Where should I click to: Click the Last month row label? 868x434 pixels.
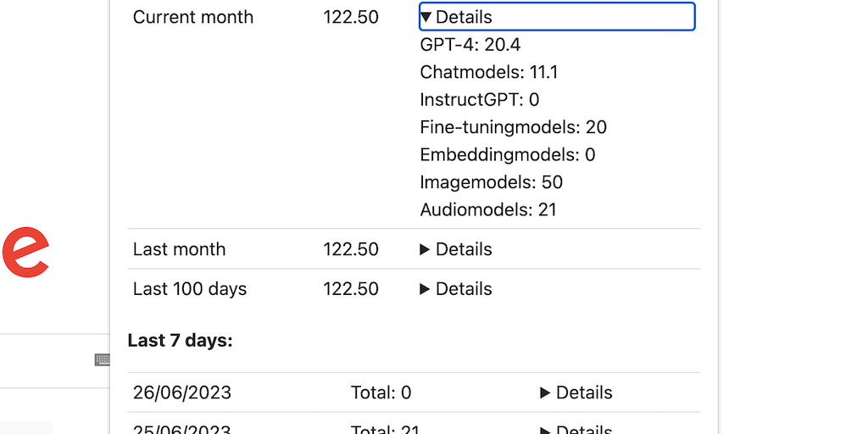pos(180,249)
